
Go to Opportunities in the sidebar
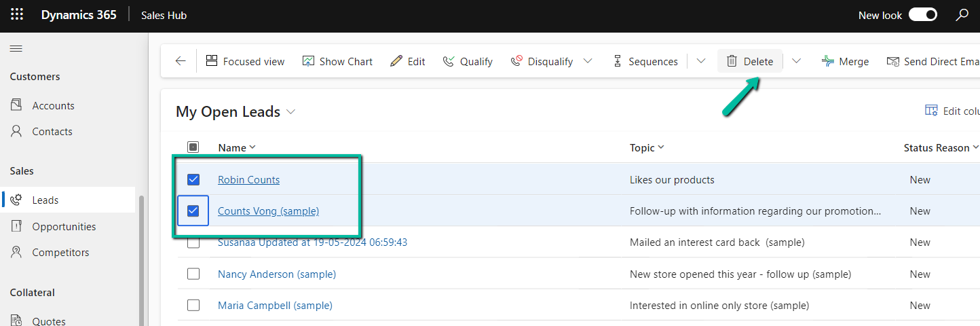point(64,226)
